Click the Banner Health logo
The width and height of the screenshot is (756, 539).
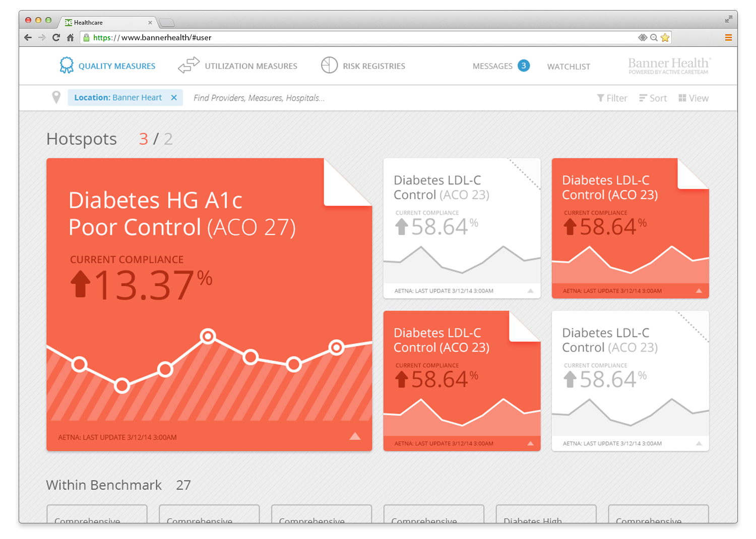(x=669, y=65)
